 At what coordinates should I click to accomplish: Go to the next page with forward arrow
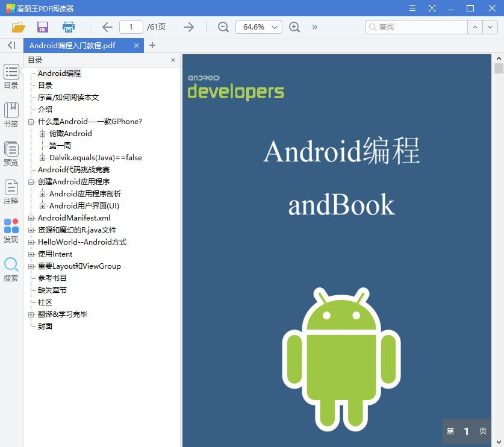(x=188, y=27)
